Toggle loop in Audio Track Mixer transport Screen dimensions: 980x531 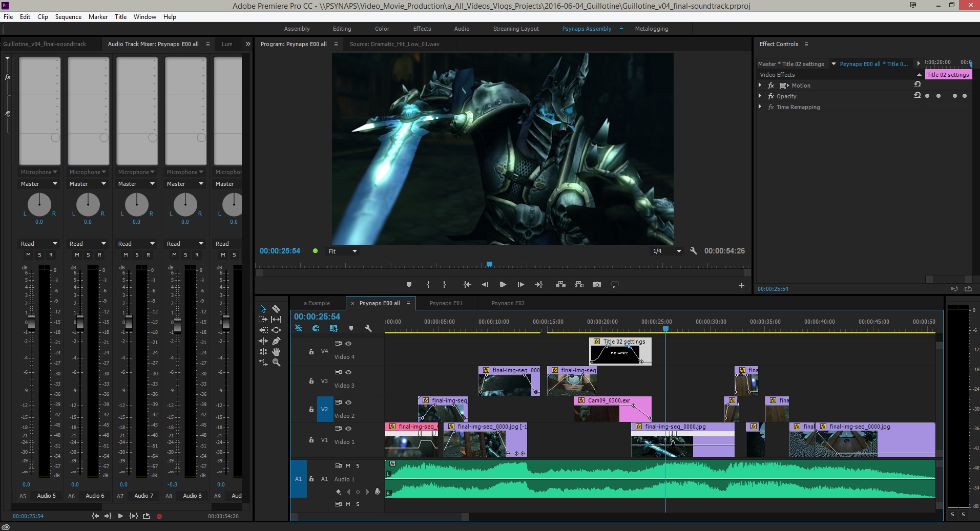tap(147, 516)
